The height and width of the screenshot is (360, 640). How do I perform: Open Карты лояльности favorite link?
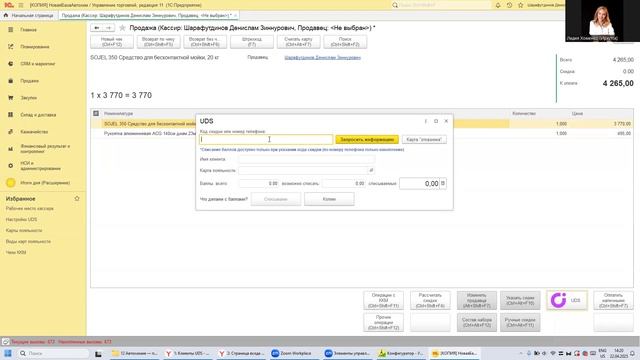pos(24,231)
